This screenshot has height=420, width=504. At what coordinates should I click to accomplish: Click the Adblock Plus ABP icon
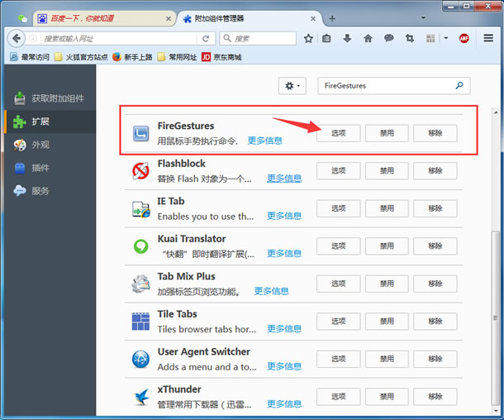[464, 38]
